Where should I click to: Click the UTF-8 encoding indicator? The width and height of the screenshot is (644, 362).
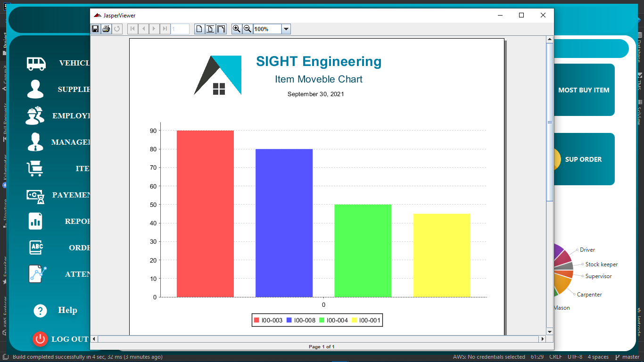[575, 357]
